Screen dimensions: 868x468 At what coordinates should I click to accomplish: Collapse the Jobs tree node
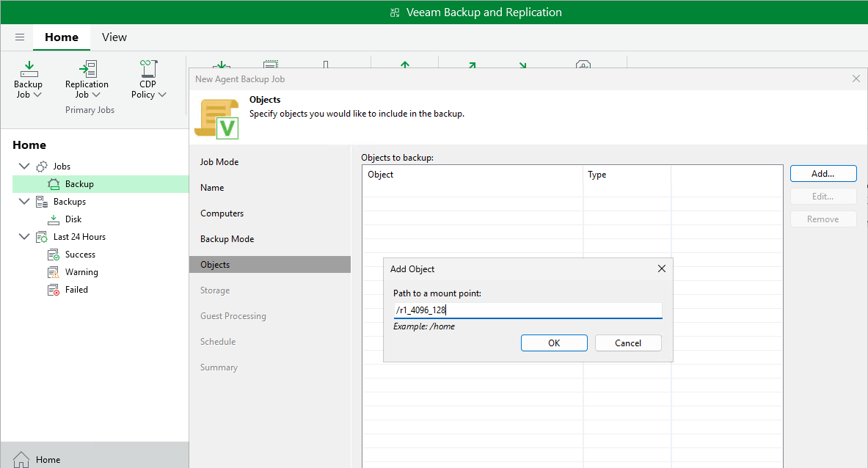[x=23, y=166]
